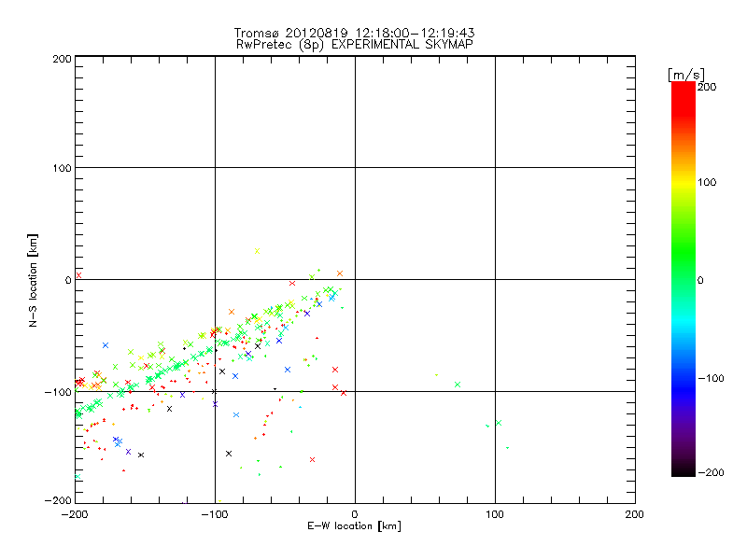This screenshot has height=560, width=747.
Task: Click the green middle section of the colorbar
Action: [683, 279]
